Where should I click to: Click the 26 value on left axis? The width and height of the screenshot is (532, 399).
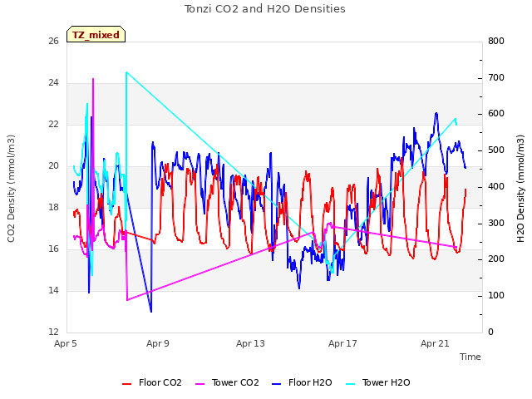tap(53, 42)
